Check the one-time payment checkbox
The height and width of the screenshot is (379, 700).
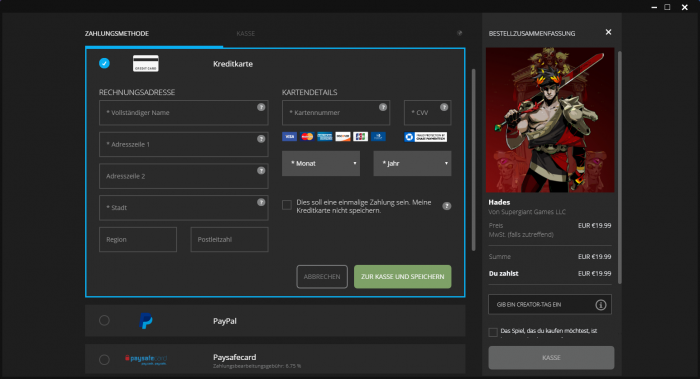(x=287, y=205)
